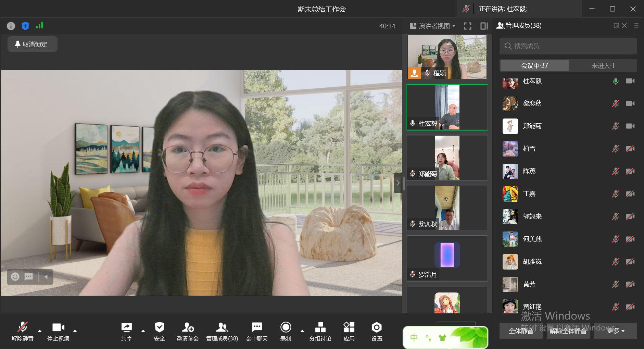The height and width of the screenshot is (349, 644).
Task: Click 黄芳's disabled camera icon
Action: pos(630,284)
